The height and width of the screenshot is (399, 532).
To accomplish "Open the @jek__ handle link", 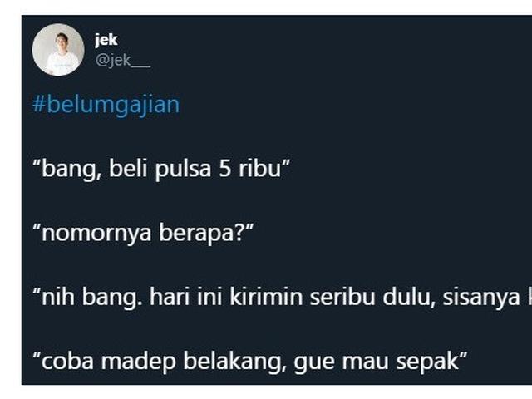I will (123, 61).
